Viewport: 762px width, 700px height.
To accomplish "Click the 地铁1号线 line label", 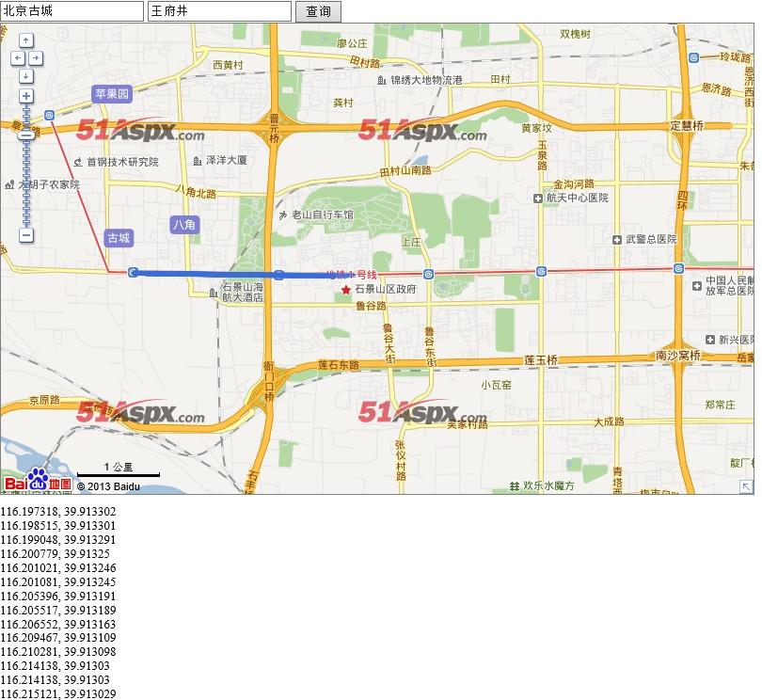I will click(351, 275).
